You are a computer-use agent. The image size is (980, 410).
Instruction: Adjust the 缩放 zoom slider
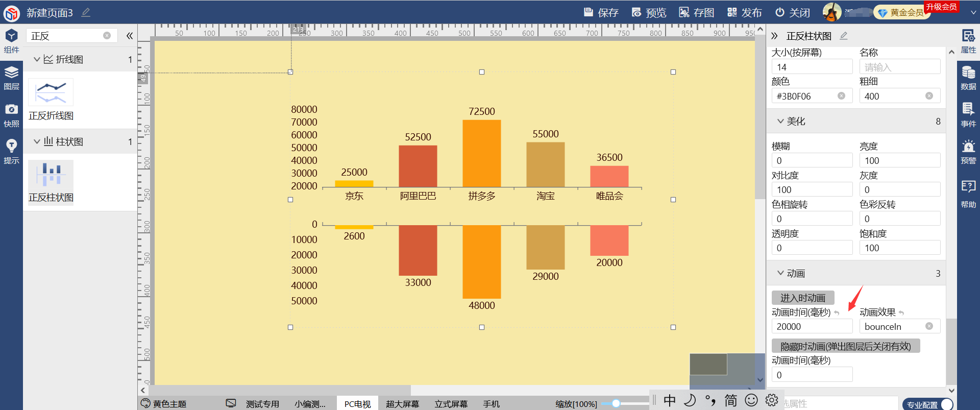click(x=616, y=403)
